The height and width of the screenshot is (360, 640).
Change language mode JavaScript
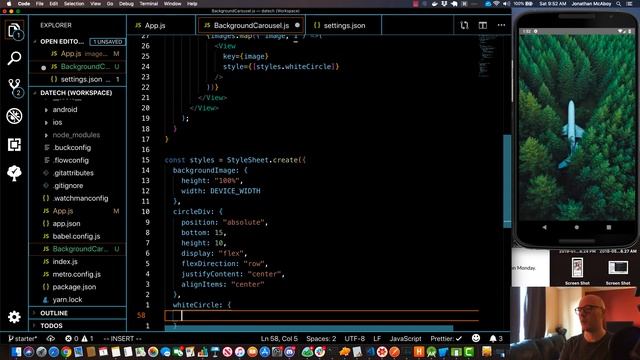tap(405, 338)
